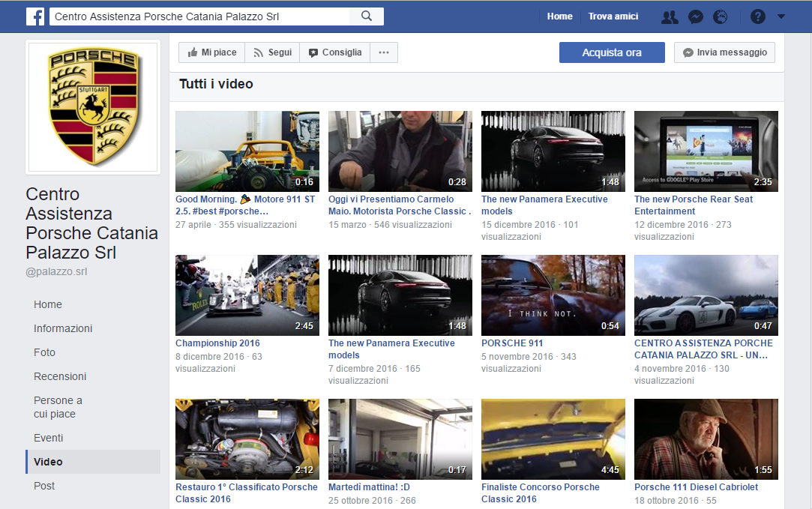Screen dimensions: 812x509
Task: Play the 7 dicembre Panamera Executive thumbnail
Action: [x=400, y=295]
